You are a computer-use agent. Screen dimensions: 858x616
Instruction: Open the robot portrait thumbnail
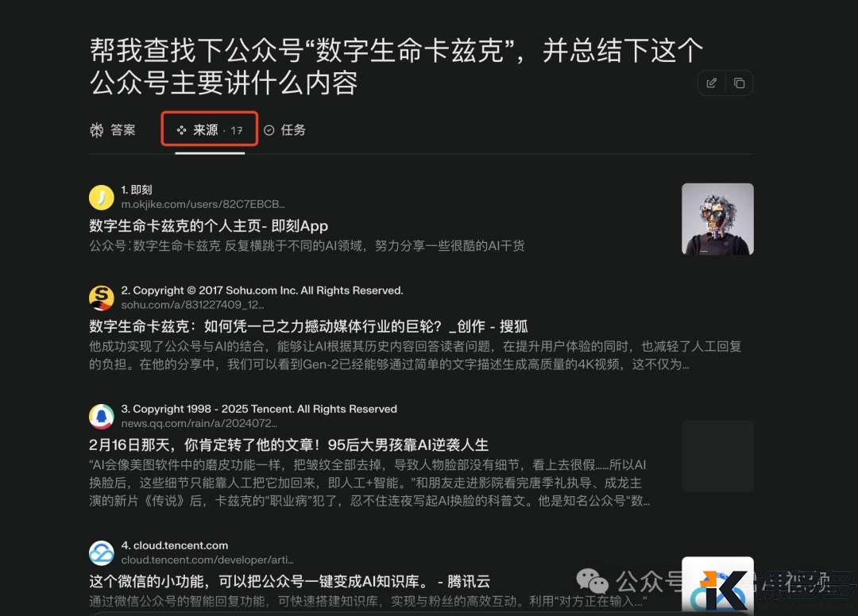(x=717, y=219)
